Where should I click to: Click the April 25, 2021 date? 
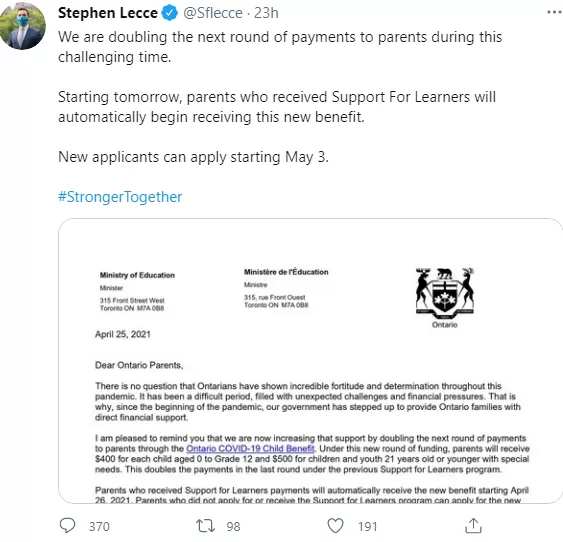122,334
